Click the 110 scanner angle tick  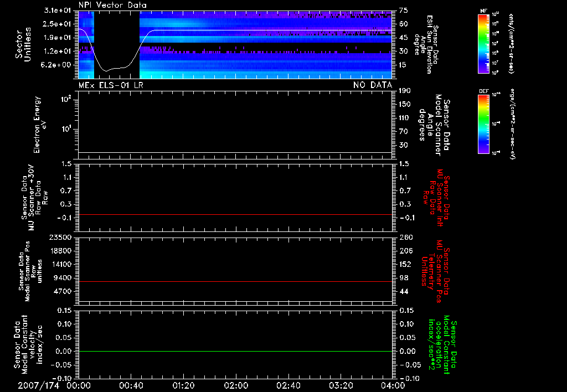pos(405,118)
